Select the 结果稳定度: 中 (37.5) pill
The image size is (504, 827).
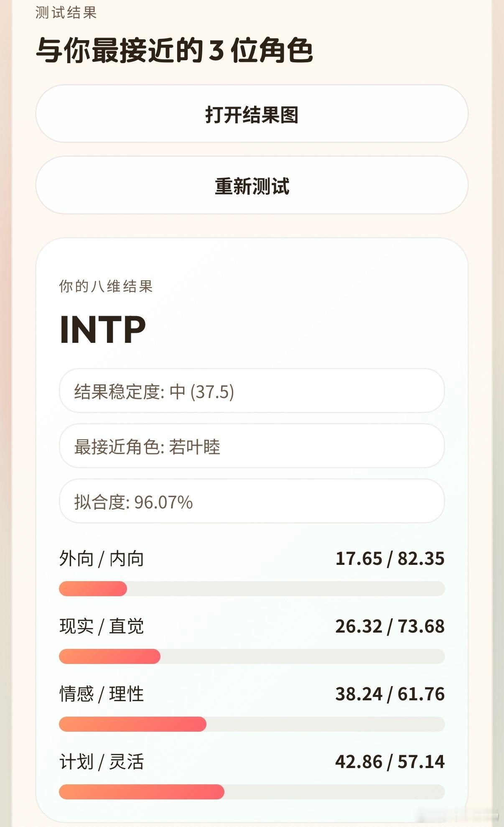252,391
